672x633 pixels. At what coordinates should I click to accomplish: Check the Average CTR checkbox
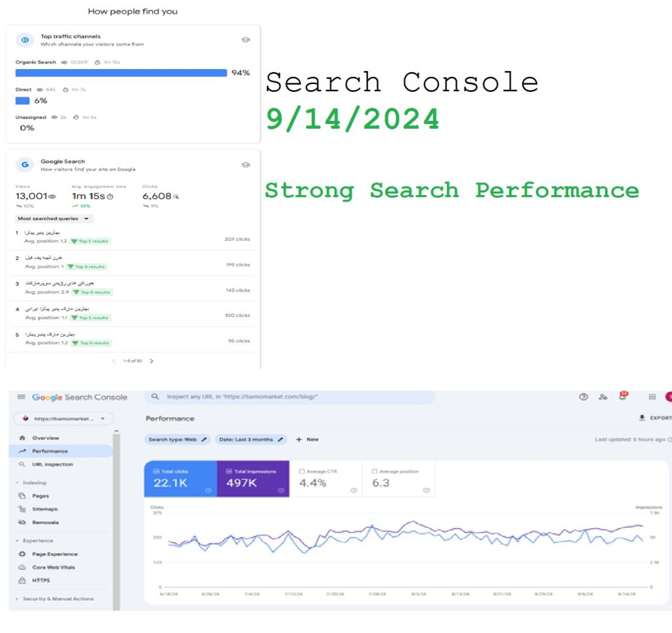click(302, 471)
